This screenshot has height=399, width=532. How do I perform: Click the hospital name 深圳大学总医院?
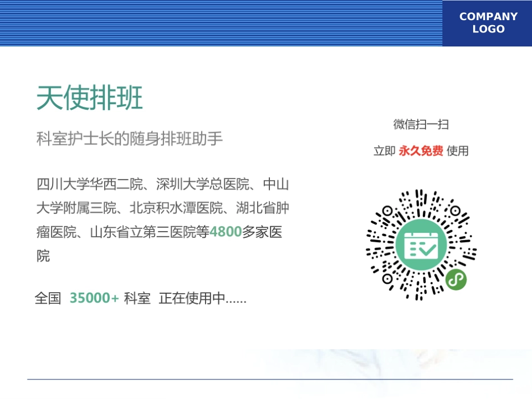[x=203, y=184]
